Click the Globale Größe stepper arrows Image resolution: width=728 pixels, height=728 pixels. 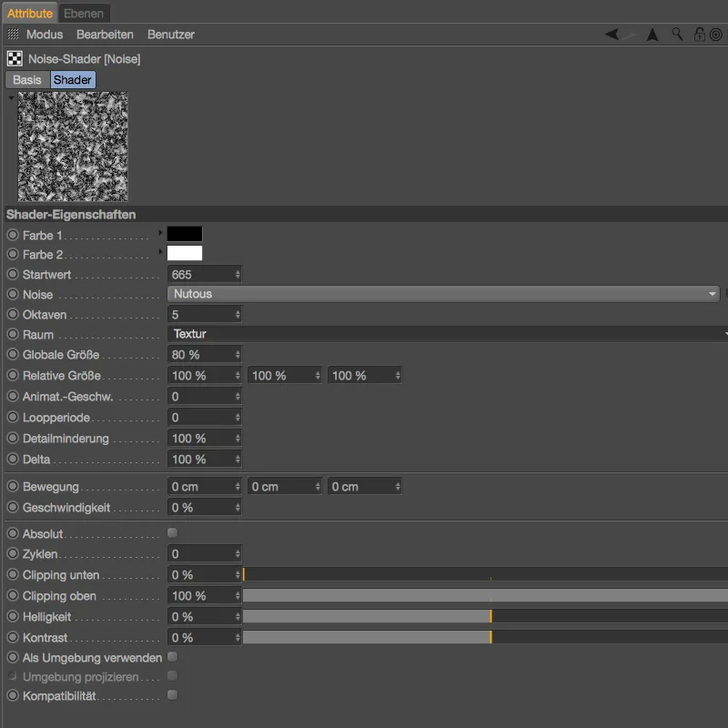tap(238, 355)
